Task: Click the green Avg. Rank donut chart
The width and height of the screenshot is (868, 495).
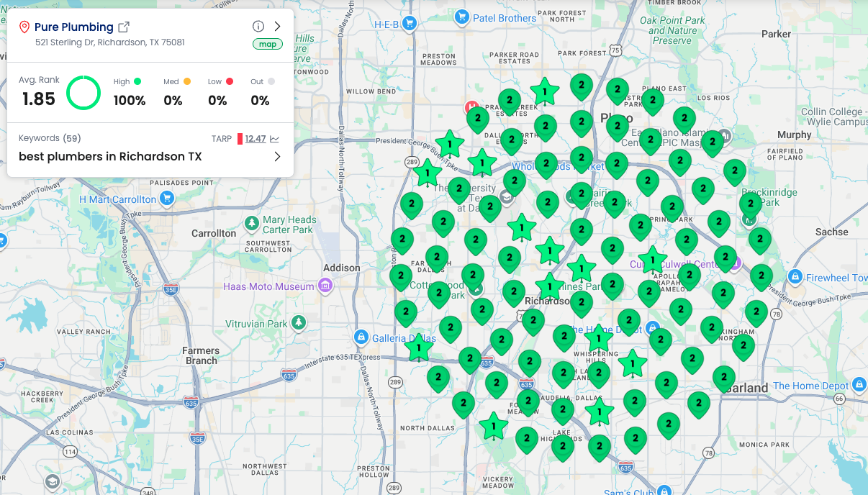Action: coord(83,93)
